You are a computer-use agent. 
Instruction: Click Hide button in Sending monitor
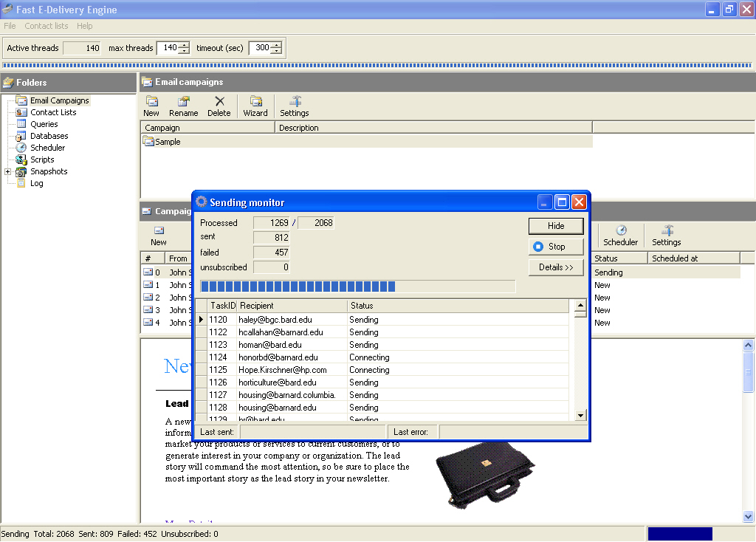coord(556,226)
